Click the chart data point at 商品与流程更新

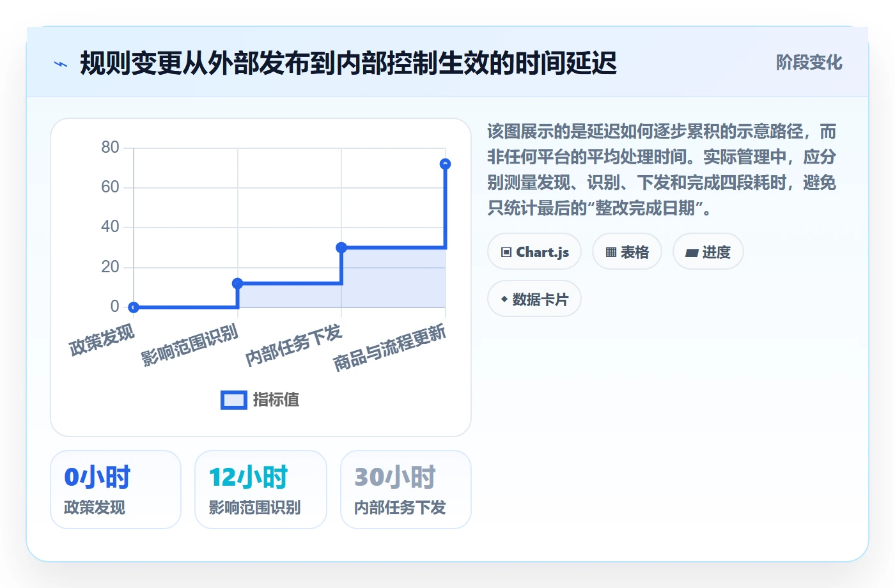[446, 164]
